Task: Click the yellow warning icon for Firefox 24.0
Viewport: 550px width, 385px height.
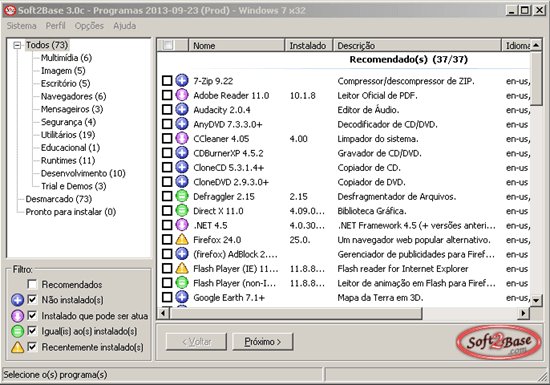Action: (182, 239)
